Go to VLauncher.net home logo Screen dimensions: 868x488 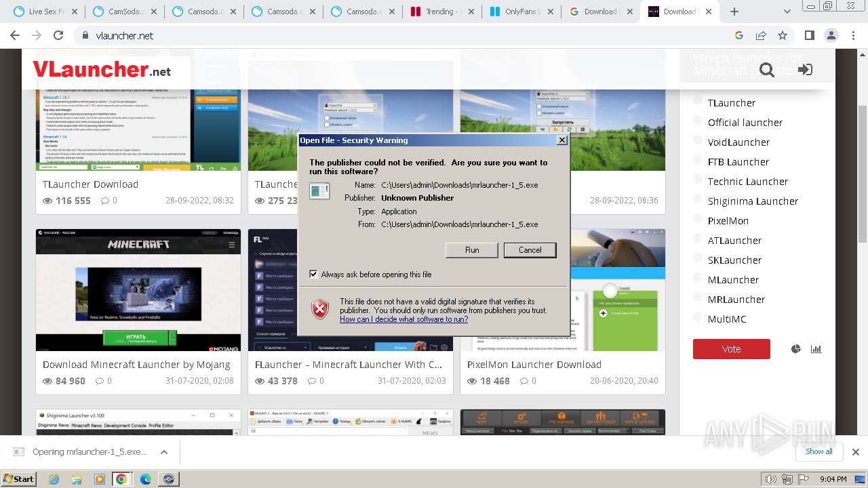[102, 69]
